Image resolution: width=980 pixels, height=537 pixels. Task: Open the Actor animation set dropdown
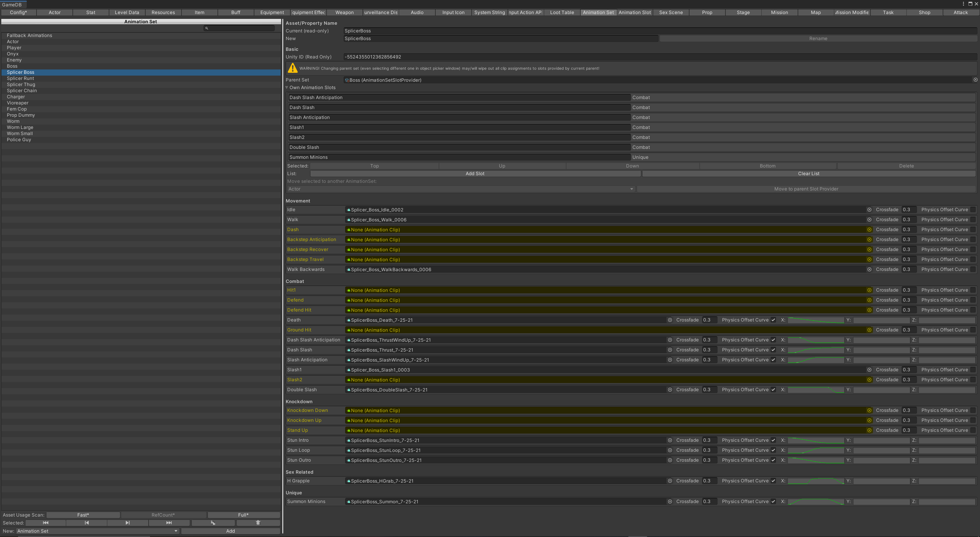460,189
